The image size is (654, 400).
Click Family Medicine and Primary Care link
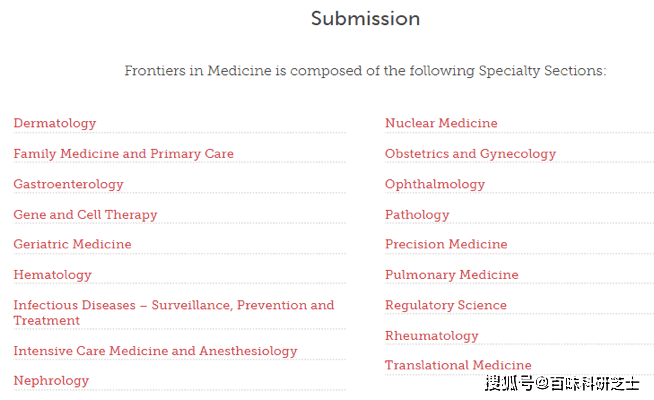[x=123, y=154]
